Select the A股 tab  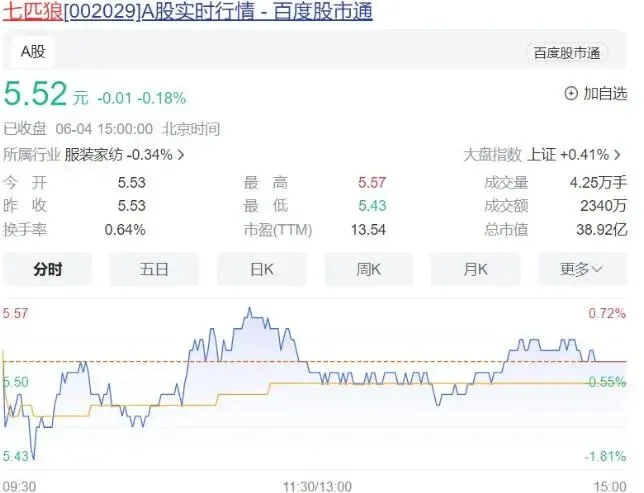tap(33, 52)
